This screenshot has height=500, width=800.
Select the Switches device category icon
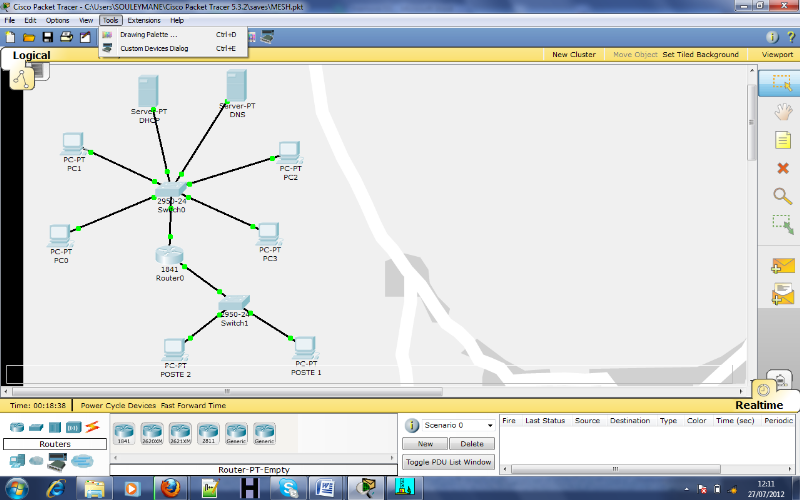coord(36,427)
